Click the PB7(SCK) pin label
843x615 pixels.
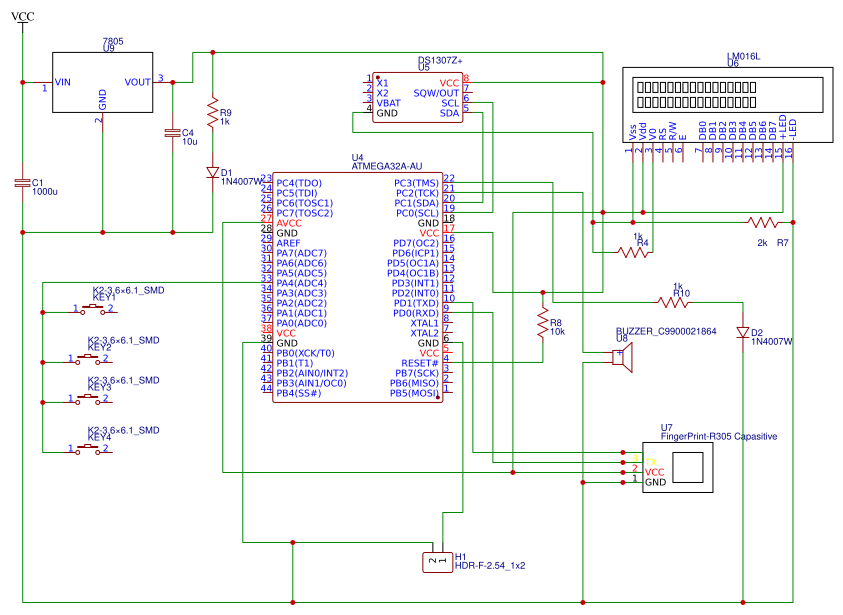(417, 373)
